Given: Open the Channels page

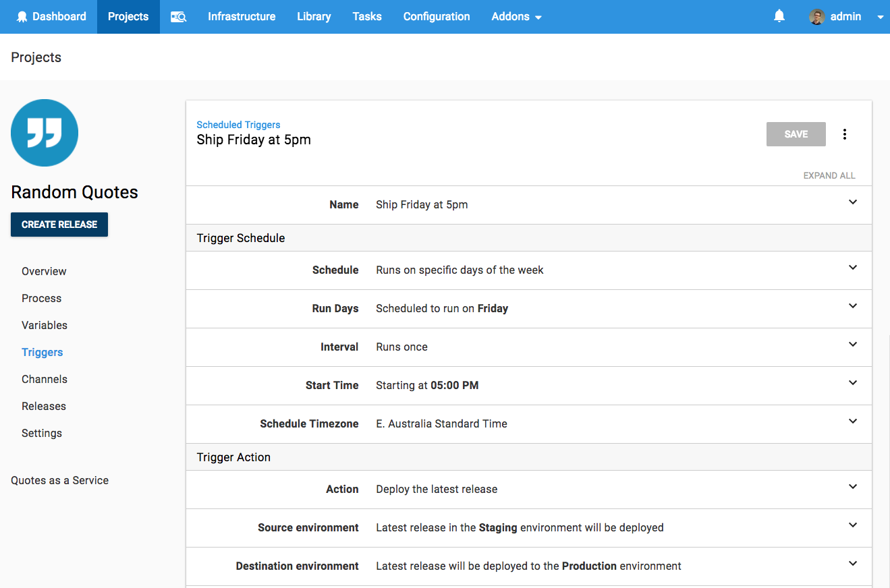Looking at the screenshot, I should [x=44, y=379].
